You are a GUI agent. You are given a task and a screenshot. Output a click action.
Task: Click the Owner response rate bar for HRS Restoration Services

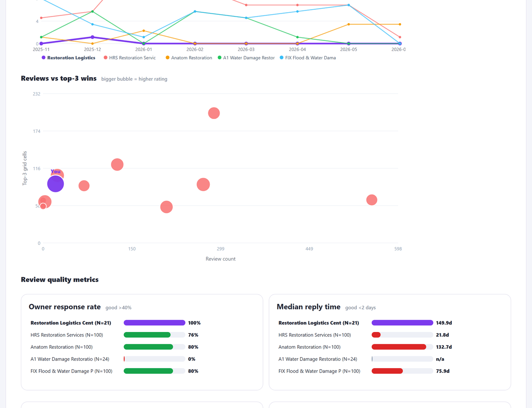(154, 335)
